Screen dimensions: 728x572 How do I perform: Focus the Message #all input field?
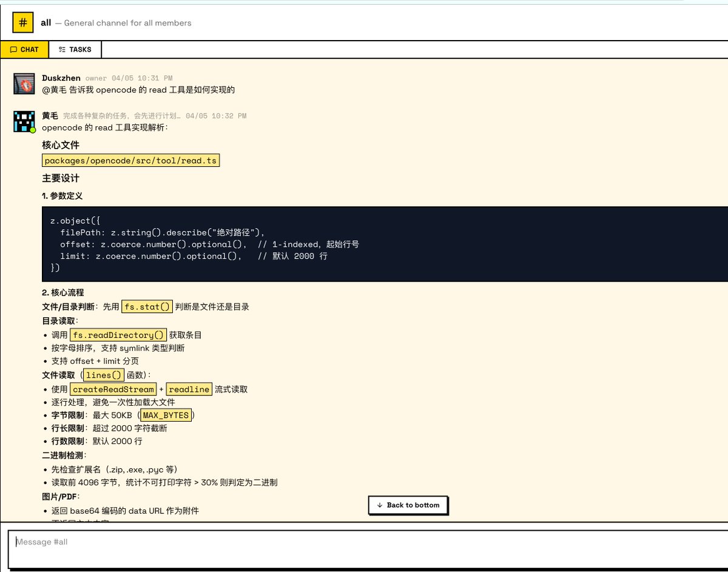click(368, 549)
